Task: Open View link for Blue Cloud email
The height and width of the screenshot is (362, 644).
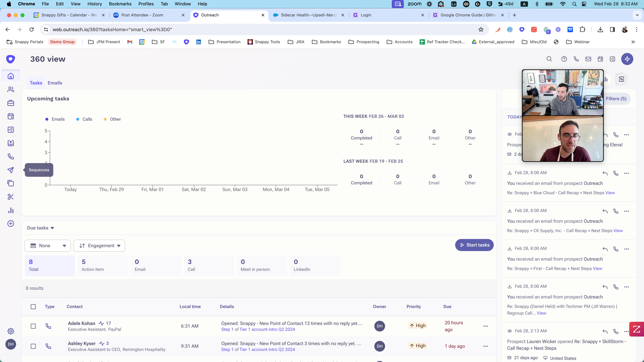Action: click(610, 193)
